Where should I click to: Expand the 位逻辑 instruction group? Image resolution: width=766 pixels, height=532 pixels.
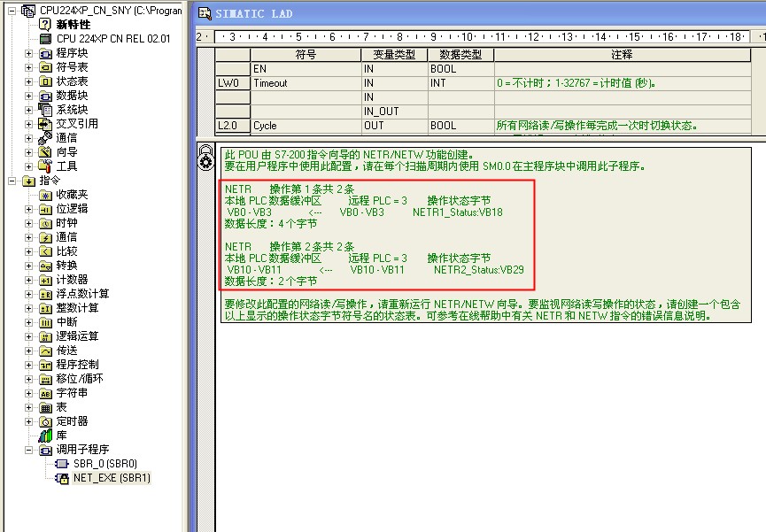click(29, 210)
